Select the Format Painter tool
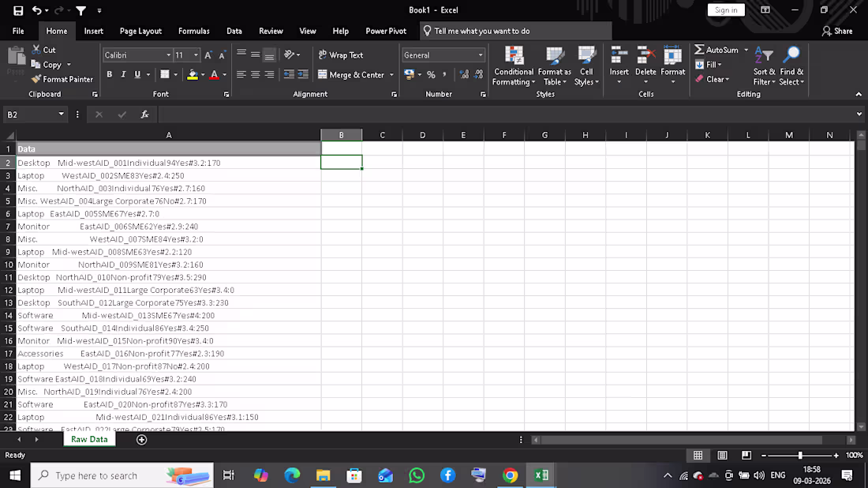The width and height of the screenshot is (868, 488). [x=62, y=79]
